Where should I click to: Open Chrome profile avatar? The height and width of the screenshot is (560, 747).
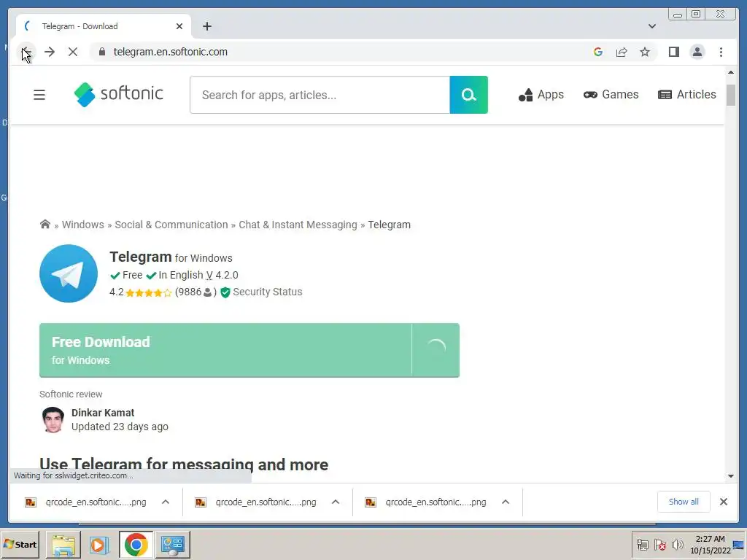click(x=697, y=52)
